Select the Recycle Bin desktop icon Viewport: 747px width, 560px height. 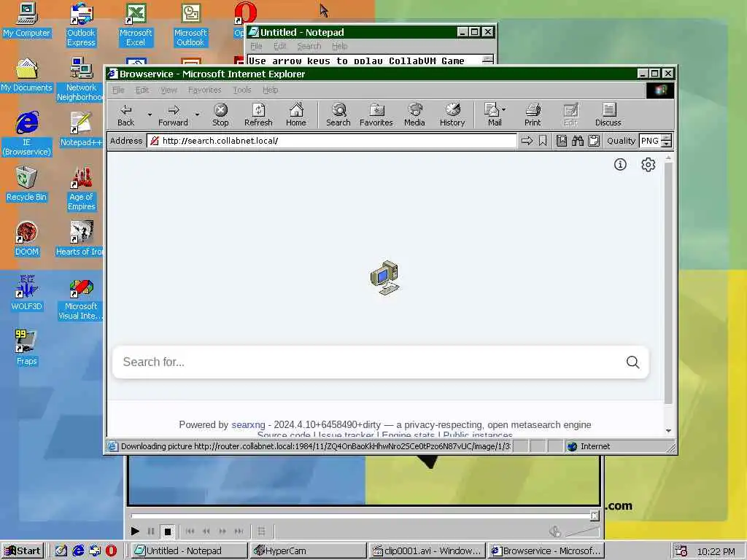27,184
